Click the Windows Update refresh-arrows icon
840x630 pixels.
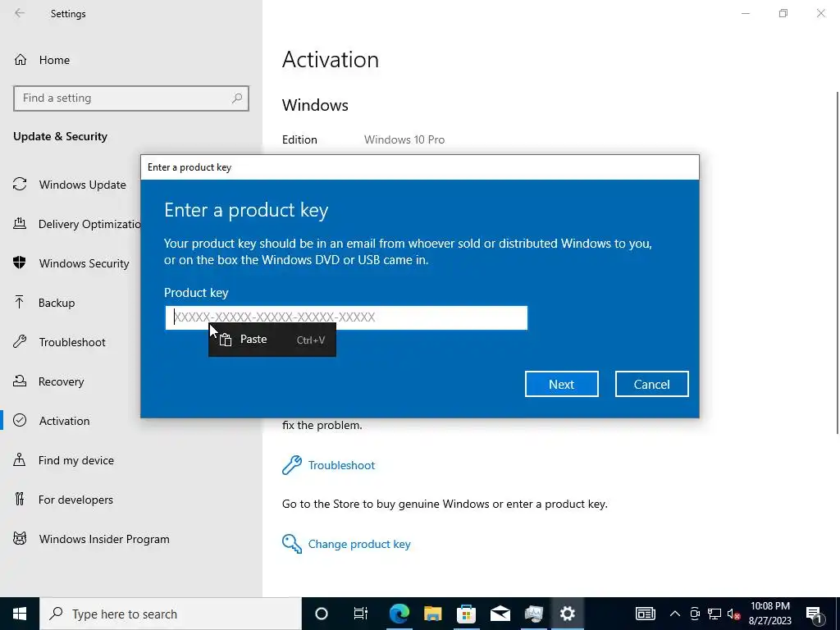point(20,185)
